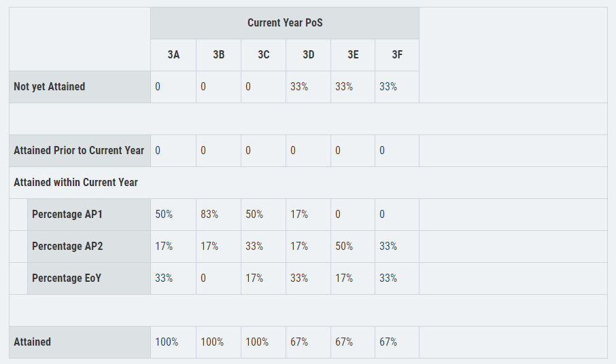Select the 3A column header
Image resolution: width=616 pixels, height=364 pixels.
tap(173, 55)
